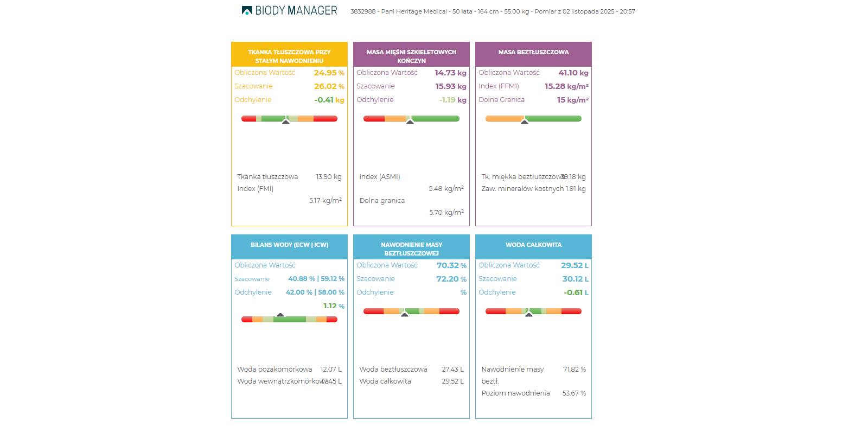
Task: Click the Poziom nawodnienia row
Action: coord(533,393)
